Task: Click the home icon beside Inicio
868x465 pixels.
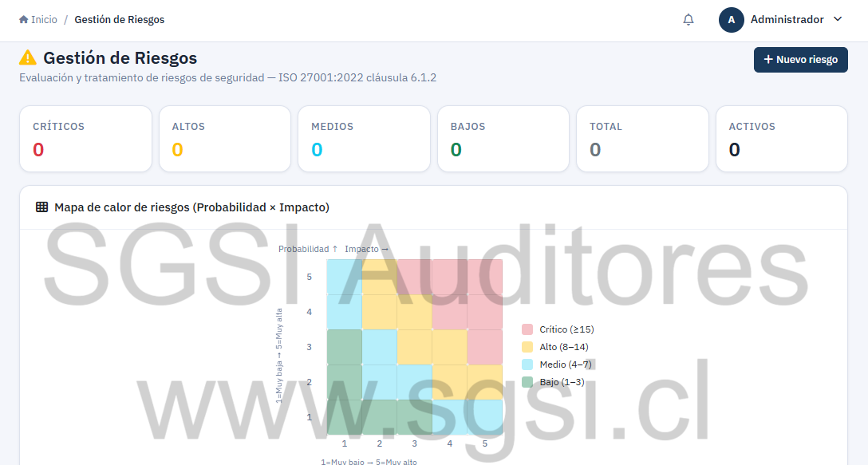Action: pos(23,19)
